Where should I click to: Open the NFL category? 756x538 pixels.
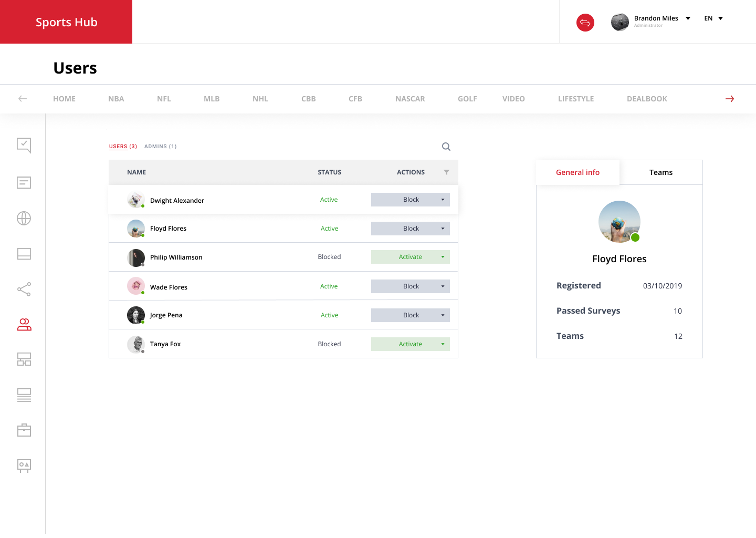164,99
